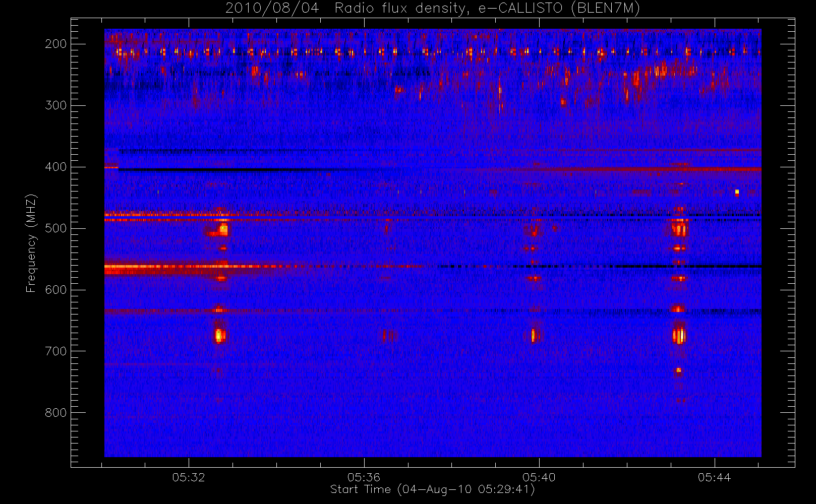This screenshot has width=816, height=504.
Task: Select the 400 frequency tick label
Action: tap(56, 167)
